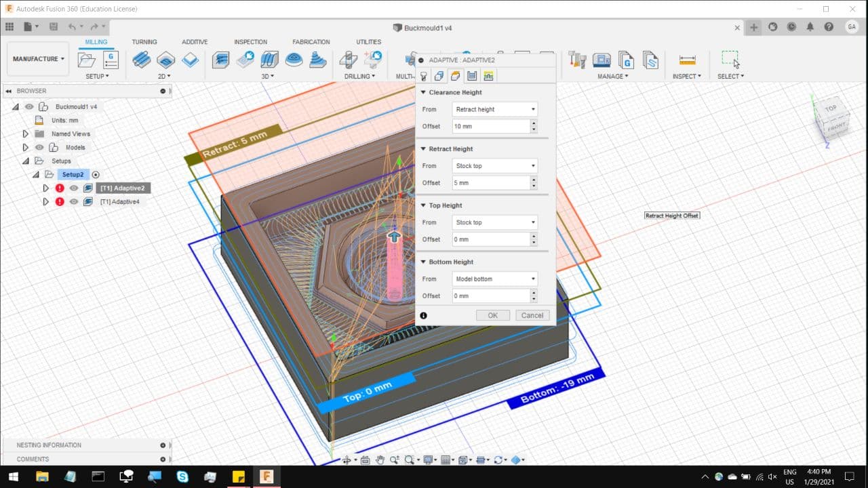Click the Select tool icon
The width and height of the screenshot is (868, 488).
[730, 59]
